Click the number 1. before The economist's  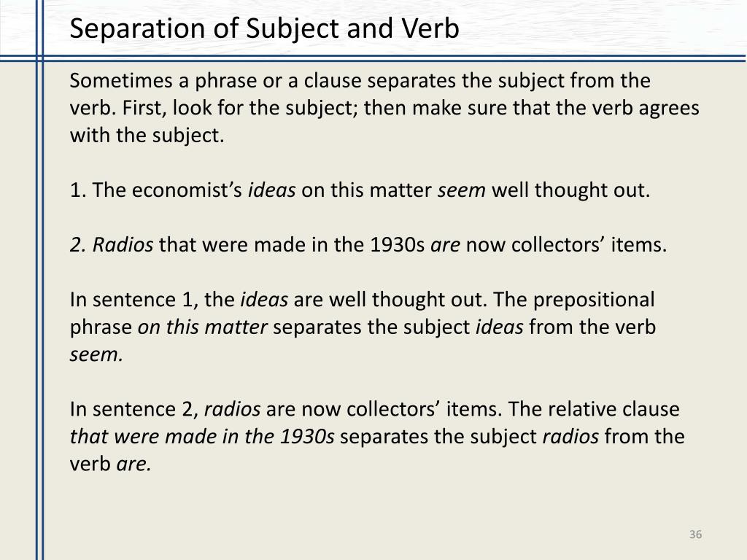click(77, 190)
